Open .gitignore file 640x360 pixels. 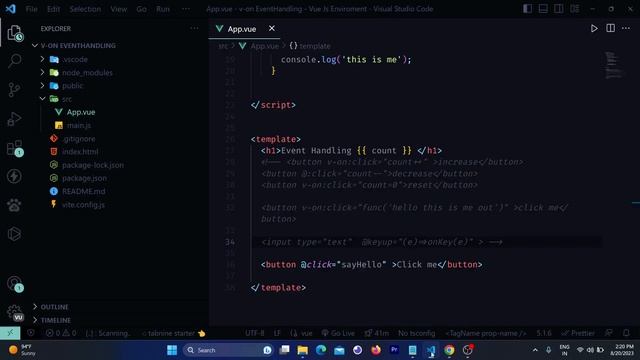[x=79, y=139]
